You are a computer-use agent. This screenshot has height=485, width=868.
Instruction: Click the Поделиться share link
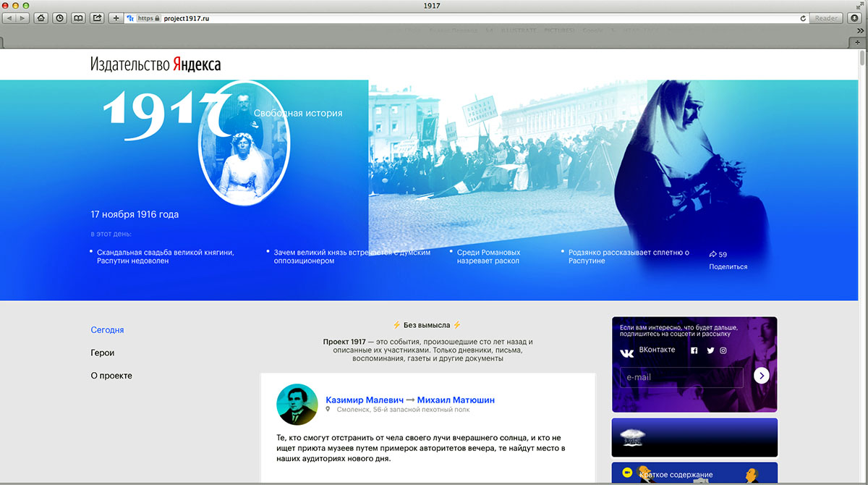coord(728,266)
